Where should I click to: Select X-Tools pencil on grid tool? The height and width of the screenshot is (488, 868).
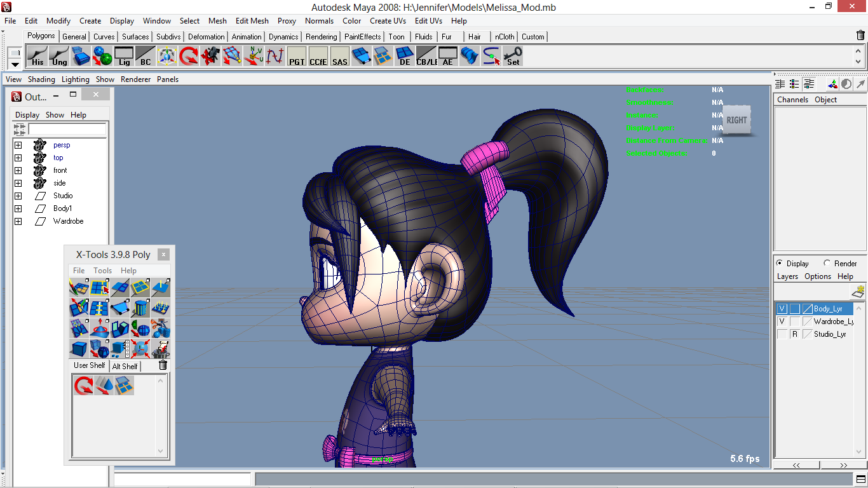coord(79,288)
